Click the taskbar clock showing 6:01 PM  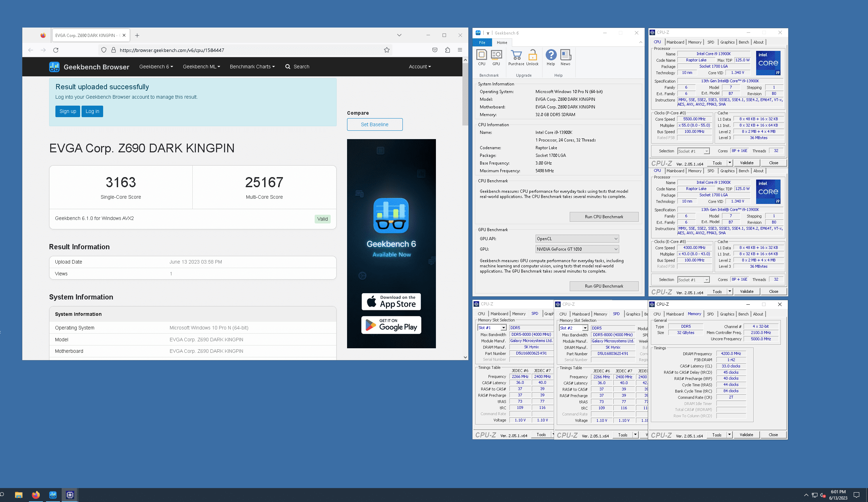click(x=838, y=495)
